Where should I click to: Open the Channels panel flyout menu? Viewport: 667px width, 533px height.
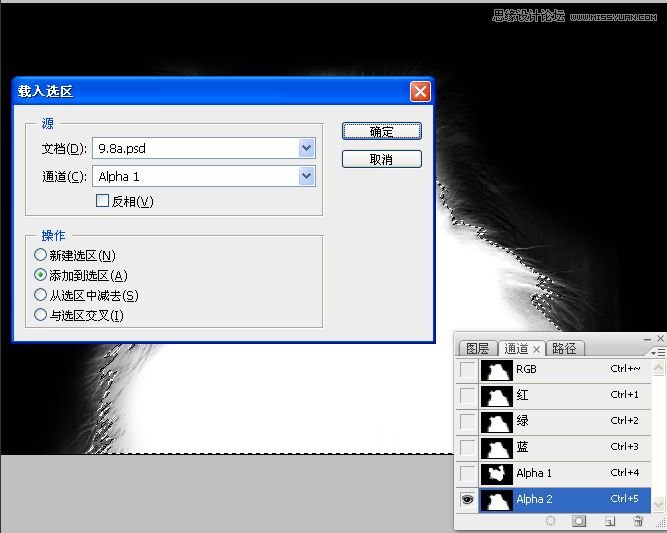coord(658,352)
